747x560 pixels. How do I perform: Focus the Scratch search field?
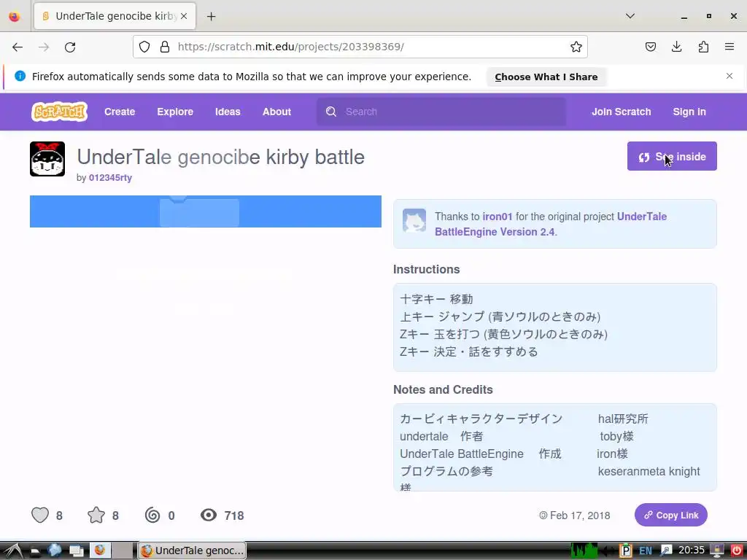441,112
